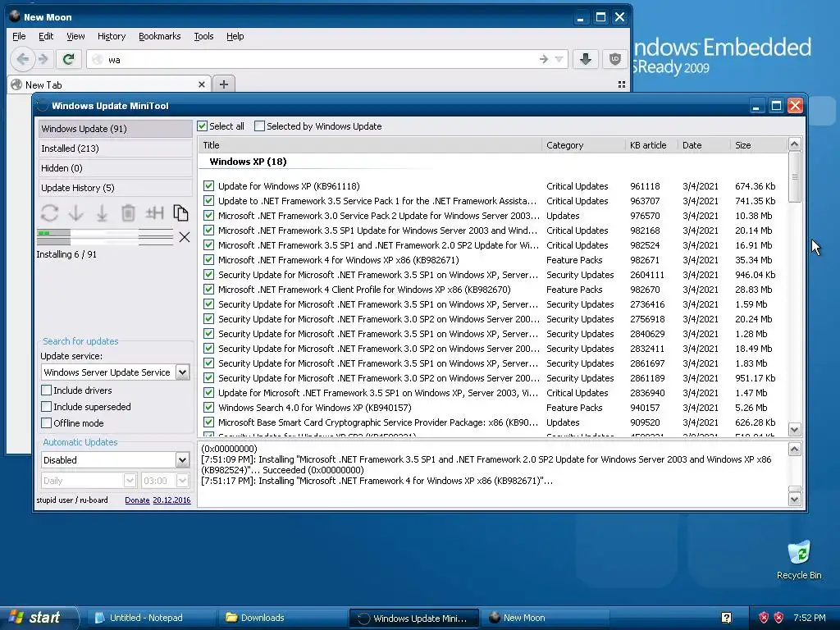840x630 pixels.
Task: Open the Recycle Bin desktop icon
Action: click(x=799, y=560)
